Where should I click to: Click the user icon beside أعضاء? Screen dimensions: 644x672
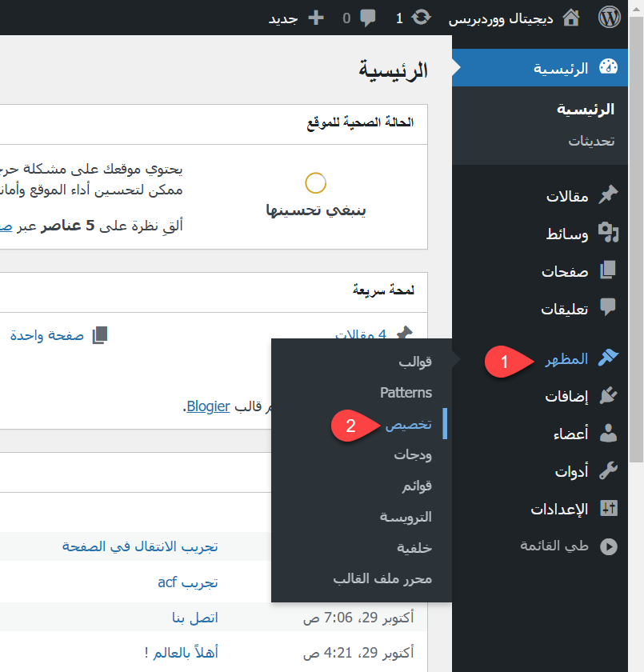(x=609, y=434)
